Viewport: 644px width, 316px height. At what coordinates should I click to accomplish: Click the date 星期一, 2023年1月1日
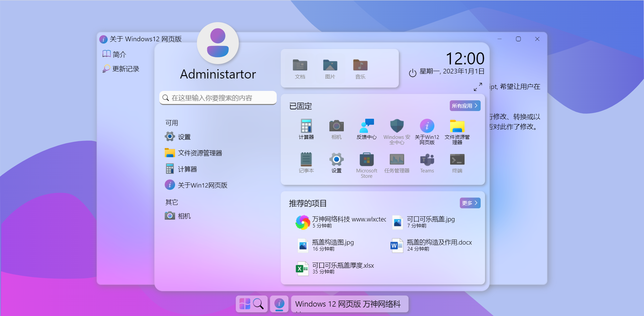point(452,71)
